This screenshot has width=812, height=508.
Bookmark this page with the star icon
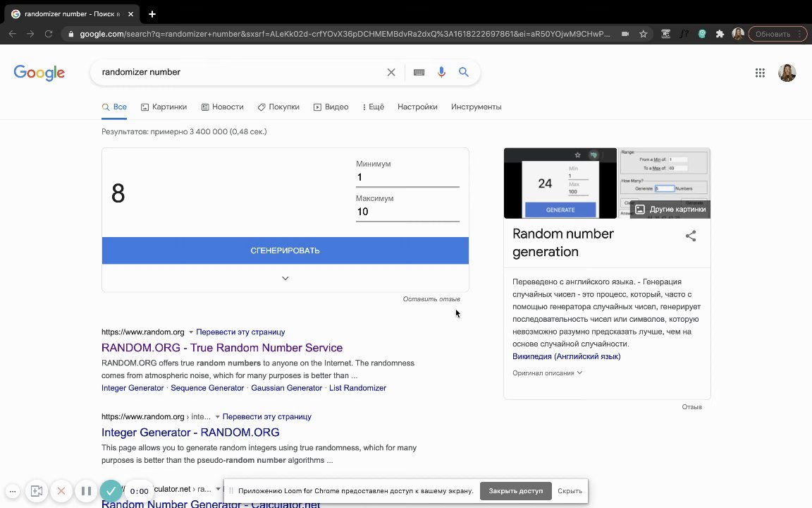pos(643,34)
